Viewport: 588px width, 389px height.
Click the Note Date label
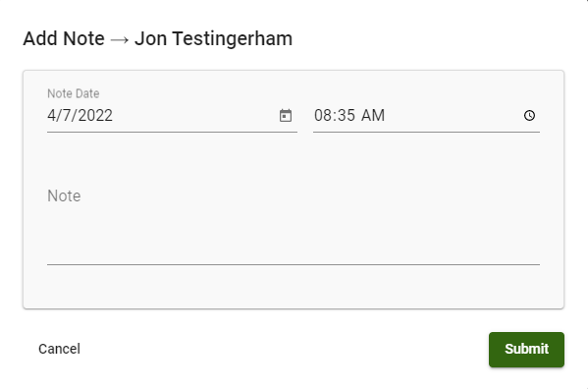point(73,93)
